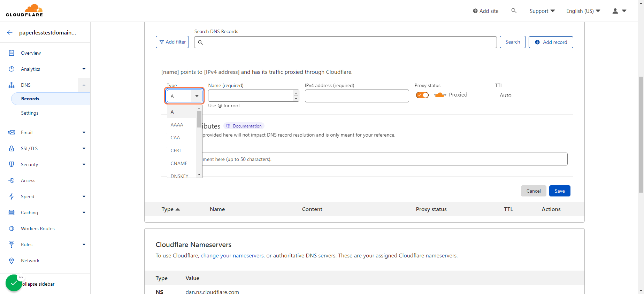Click the Analytics pie chart icon
This screenshot has height=294, width=644.
pyautogui.click(x=11, y=69)
